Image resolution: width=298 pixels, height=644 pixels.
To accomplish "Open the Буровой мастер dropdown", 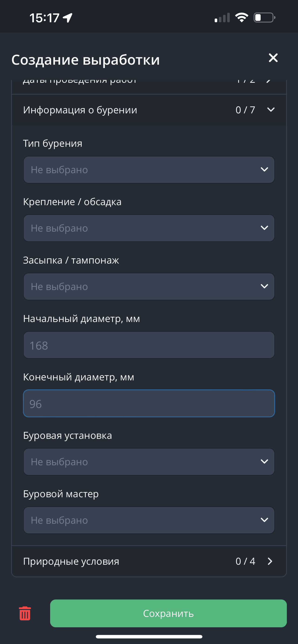I will coord(149,520).
